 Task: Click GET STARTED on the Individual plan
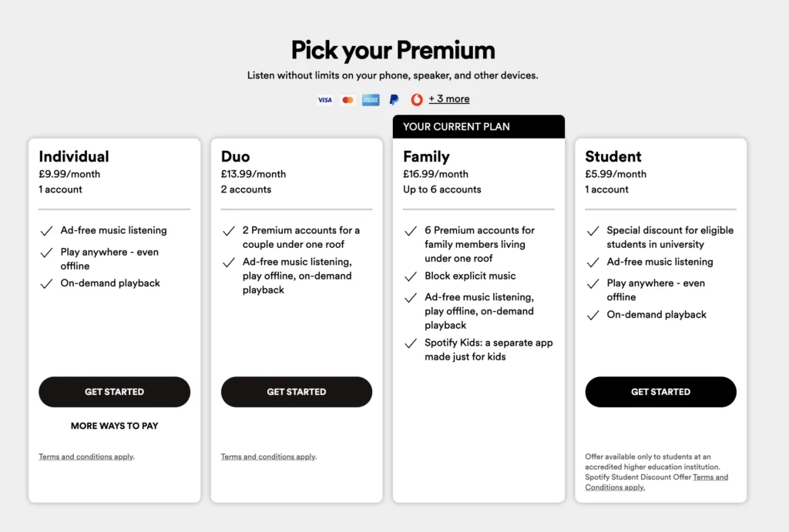pos(114,392)
